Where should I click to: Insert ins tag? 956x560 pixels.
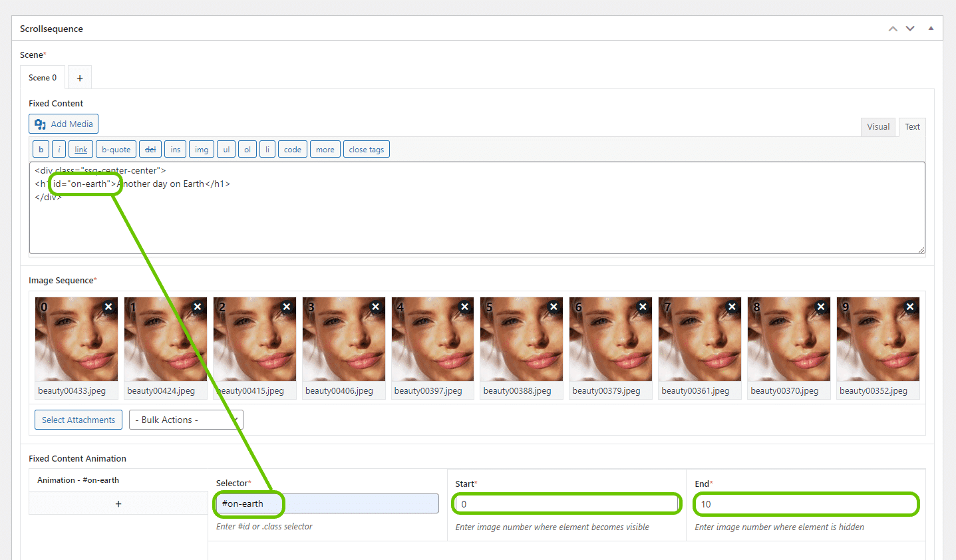pyautogui.click(x=176, y=150)
